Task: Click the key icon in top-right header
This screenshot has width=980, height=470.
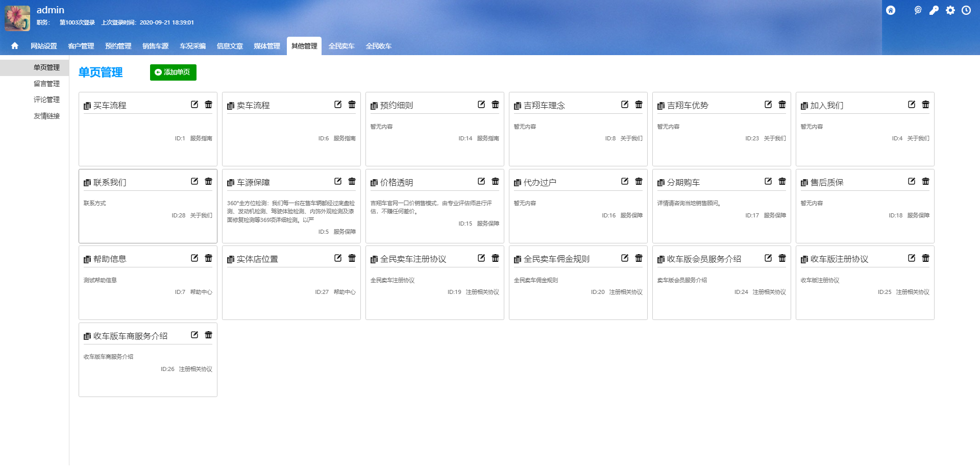Action: tap(934, 10)
